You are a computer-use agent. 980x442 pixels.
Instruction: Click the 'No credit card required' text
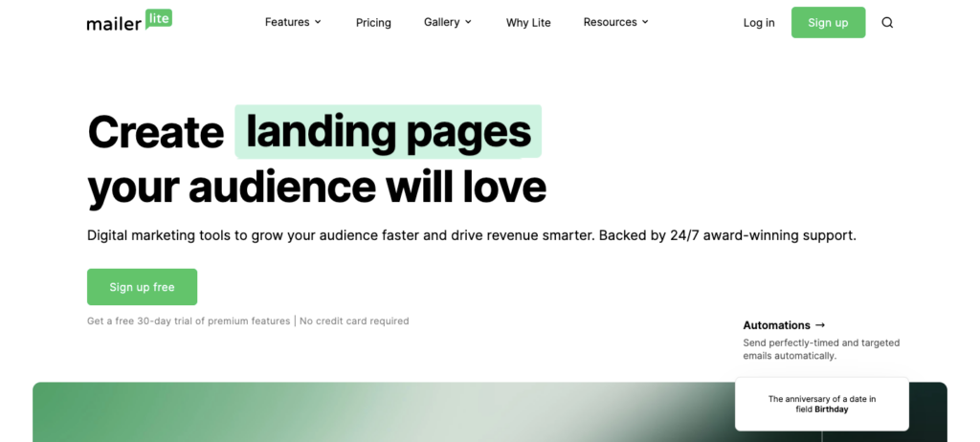pyautogui.click(x=354, y=321)
